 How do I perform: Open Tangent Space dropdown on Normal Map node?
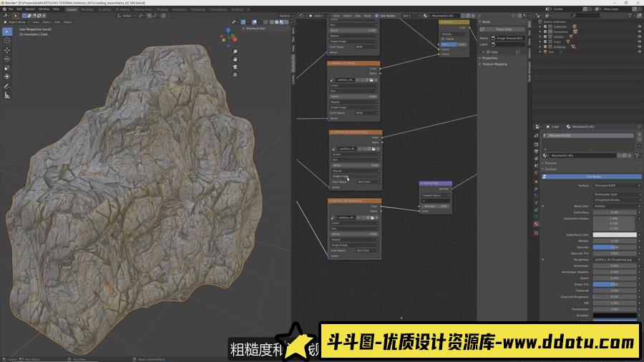click(436, 195)
